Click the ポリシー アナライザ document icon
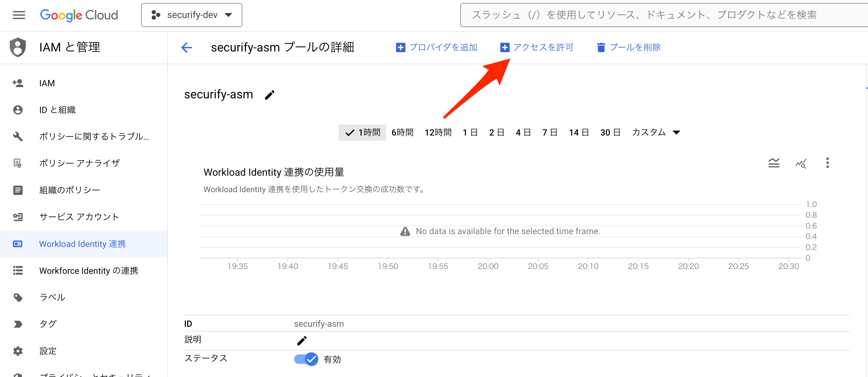 [17, 163]
